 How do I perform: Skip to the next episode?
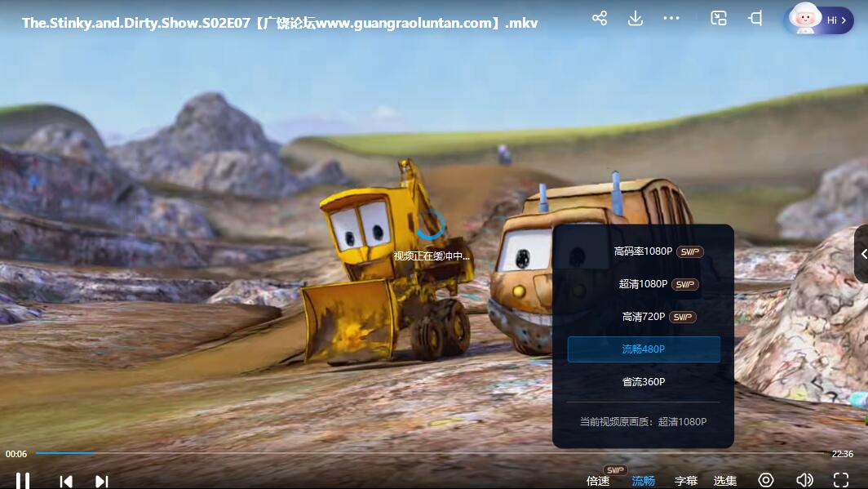click(102, 482)
